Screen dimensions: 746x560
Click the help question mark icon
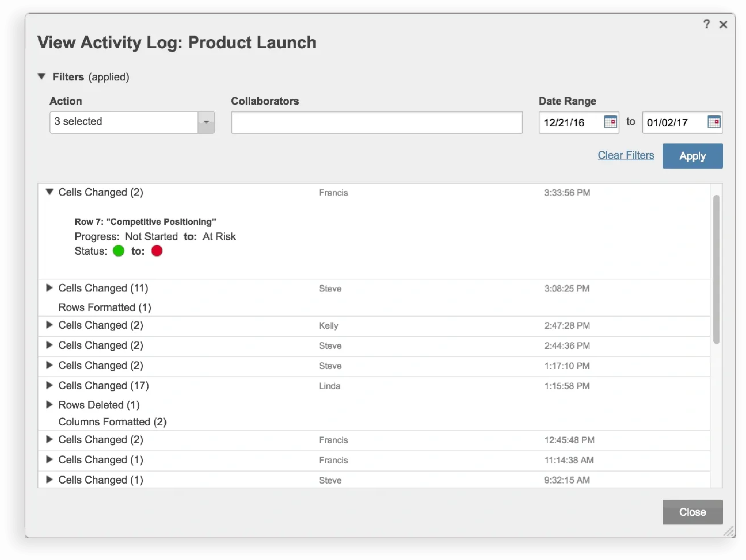coord(706,24)
